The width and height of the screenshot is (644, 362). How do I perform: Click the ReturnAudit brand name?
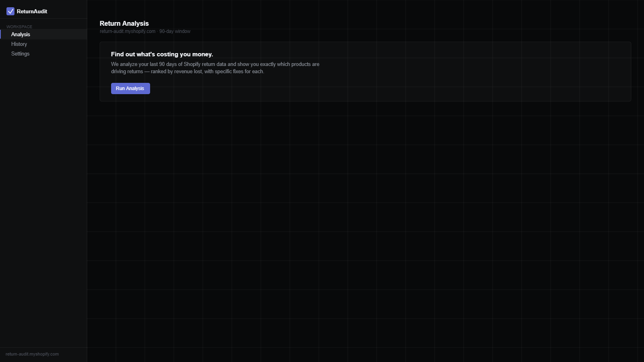32,11
